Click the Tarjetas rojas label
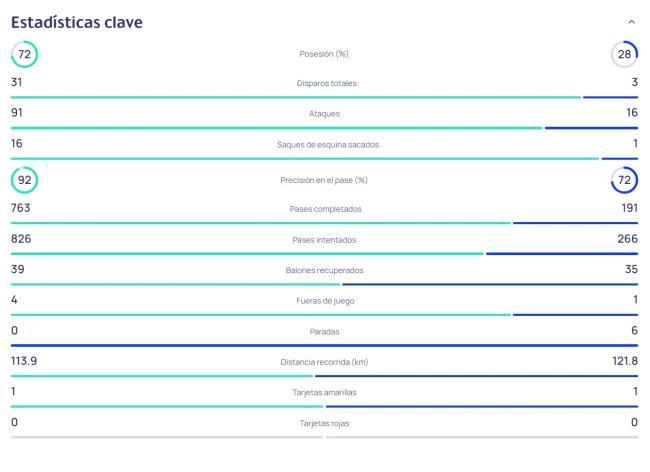This screenshot has width=650, height=472. click(x=324, y=423)
